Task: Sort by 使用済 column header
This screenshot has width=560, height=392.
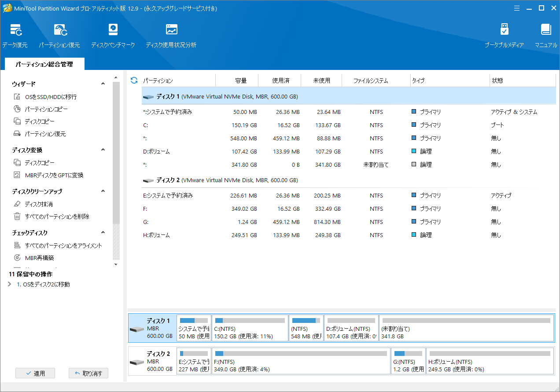Action: [280, 81]
